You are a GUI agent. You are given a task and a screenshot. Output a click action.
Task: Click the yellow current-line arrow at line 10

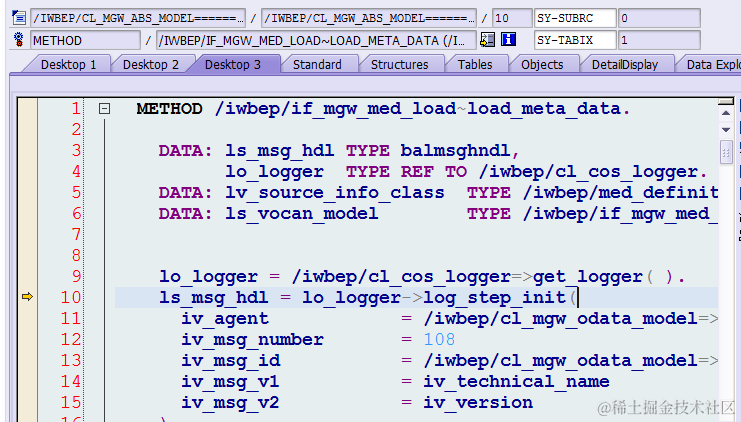coord(27,297)
